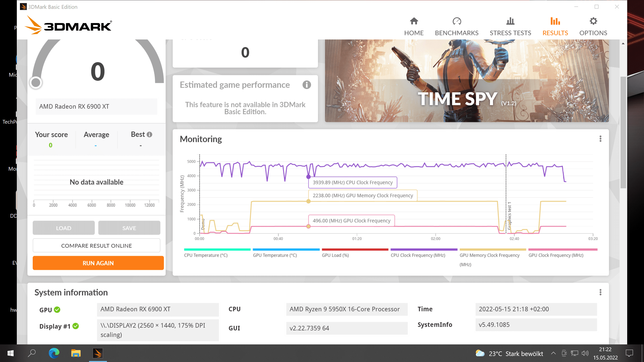Open the Monitoring panel three-dot menu

(x=600, y=139)
